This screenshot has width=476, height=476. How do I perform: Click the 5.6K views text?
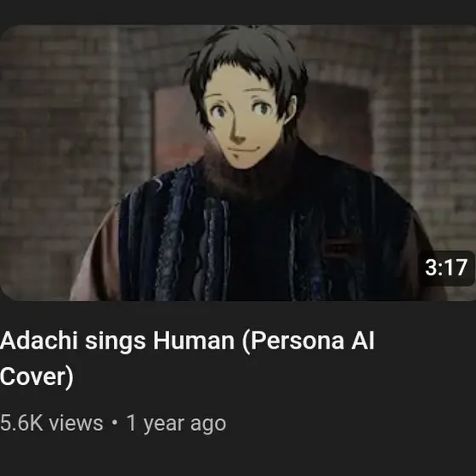(x=52, y=423)
